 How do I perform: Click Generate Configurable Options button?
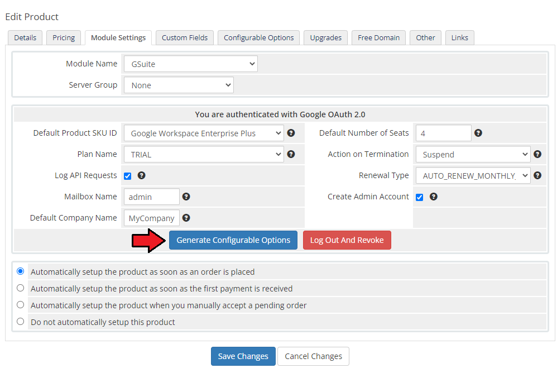[233, 240]
